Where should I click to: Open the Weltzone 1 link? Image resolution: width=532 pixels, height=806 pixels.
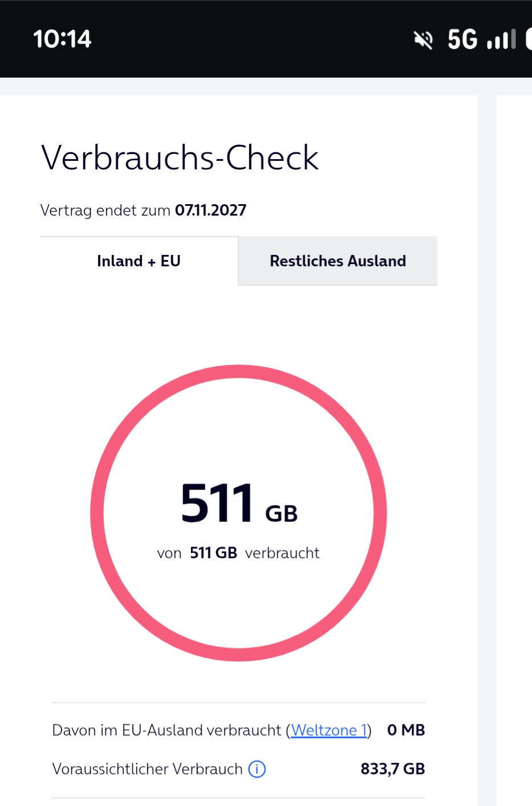328,730
